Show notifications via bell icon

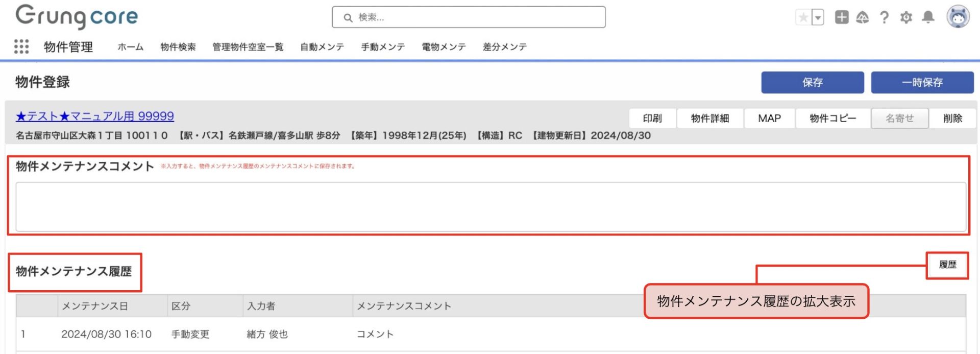pyautogui.click(x=928, y=17)
